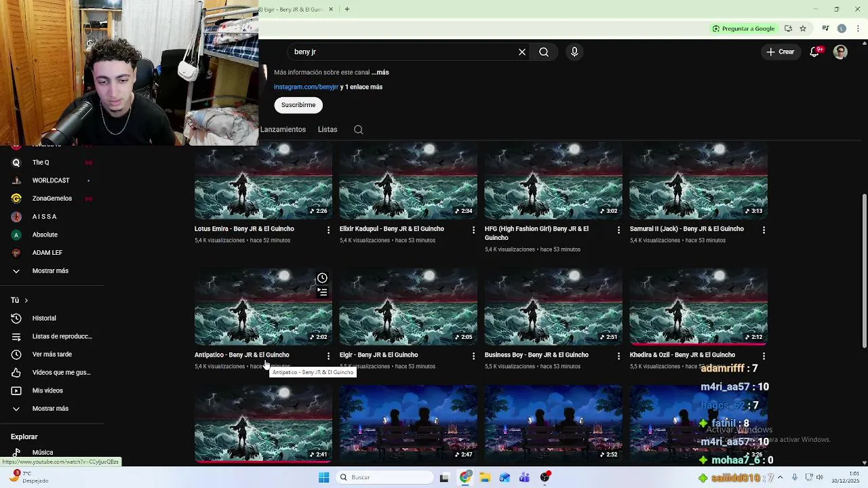Viewport: 868px width, 488px height.
Task: Open Business Boy - Beny JR video title
Action: click(x=536, y=355)
